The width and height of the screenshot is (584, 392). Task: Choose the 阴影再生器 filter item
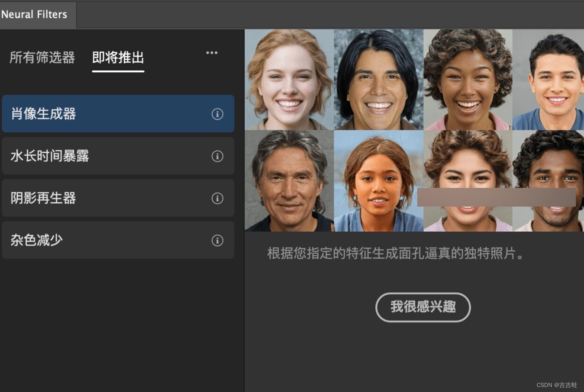tap(118, 198)
